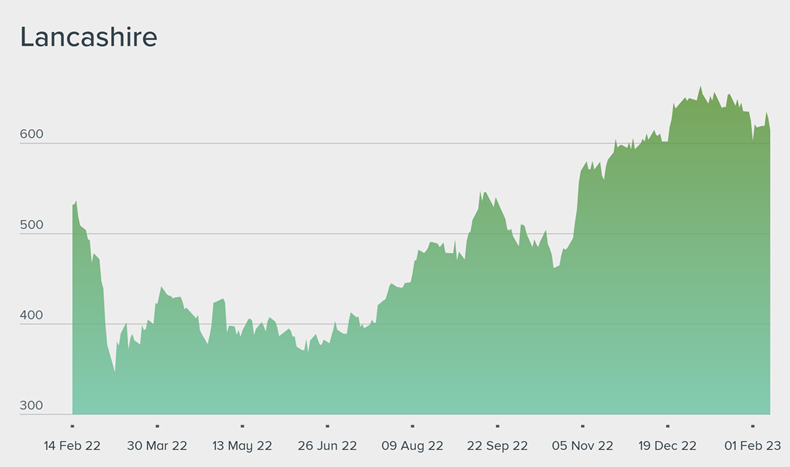Click the 600 y-axis label
790x467 pixels.
[33, 134]
